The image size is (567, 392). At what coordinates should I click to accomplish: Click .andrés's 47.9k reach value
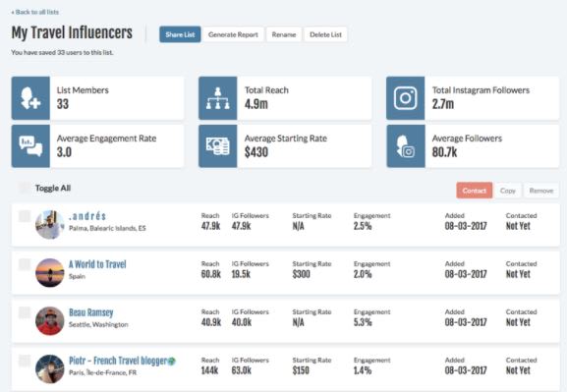click(x=211, y=226)
